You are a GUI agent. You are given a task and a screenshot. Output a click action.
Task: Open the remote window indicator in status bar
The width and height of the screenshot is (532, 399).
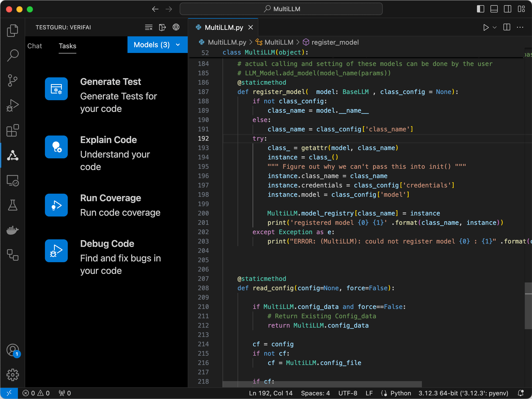coord(9,393)
